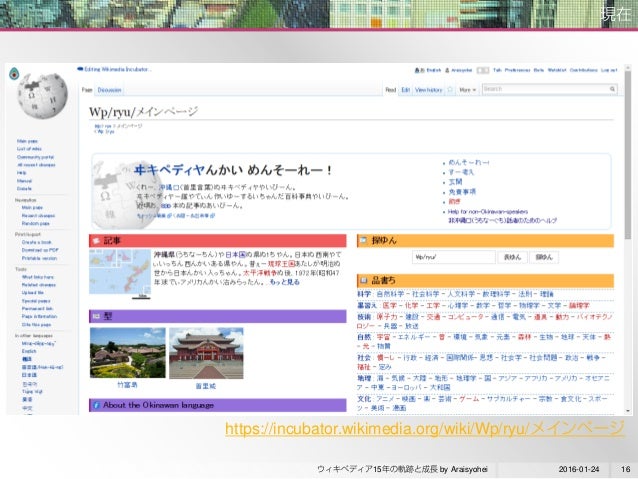Click Upload file sidebar link
638x479 pixels.
(x=33, y=293)
